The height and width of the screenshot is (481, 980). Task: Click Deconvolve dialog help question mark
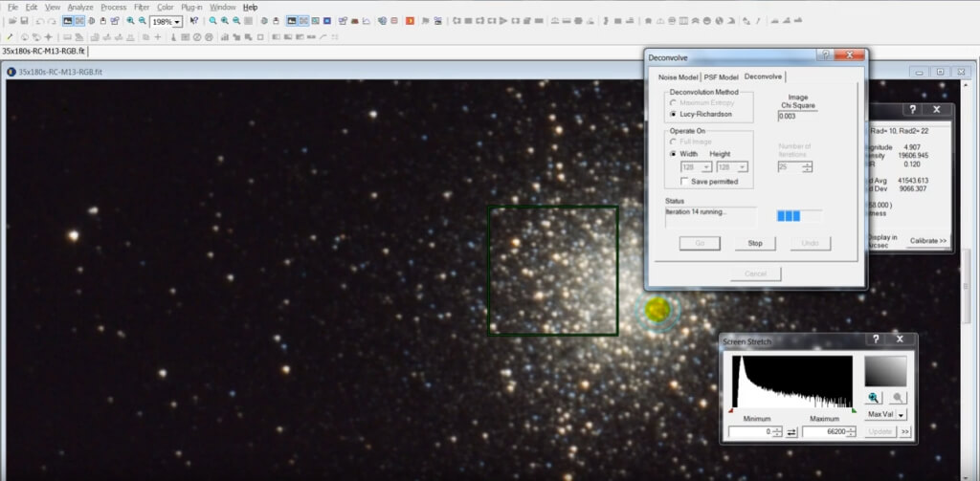(x=825, y=55)
